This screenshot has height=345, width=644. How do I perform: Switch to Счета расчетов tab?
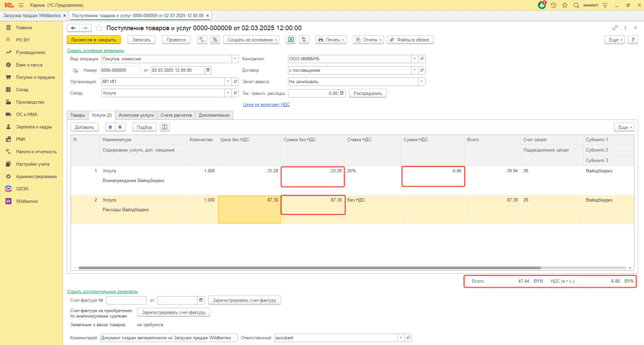[176, 115]
